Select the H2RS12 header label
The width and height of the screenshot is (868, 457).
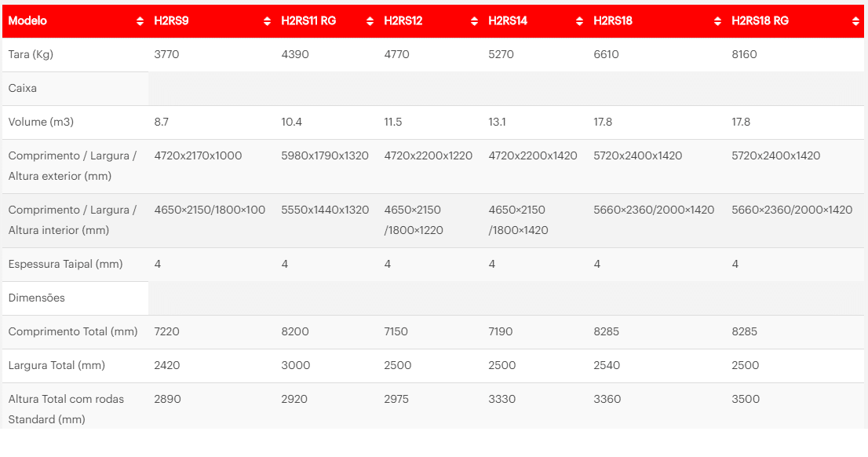403,20
